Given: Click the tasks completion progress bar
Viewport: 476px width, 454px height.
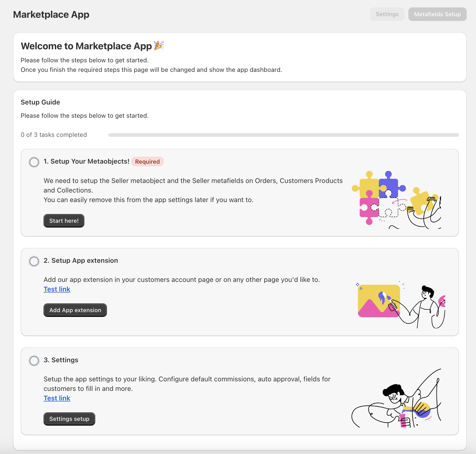Looking at the screenshot, I should pos(283,135).
